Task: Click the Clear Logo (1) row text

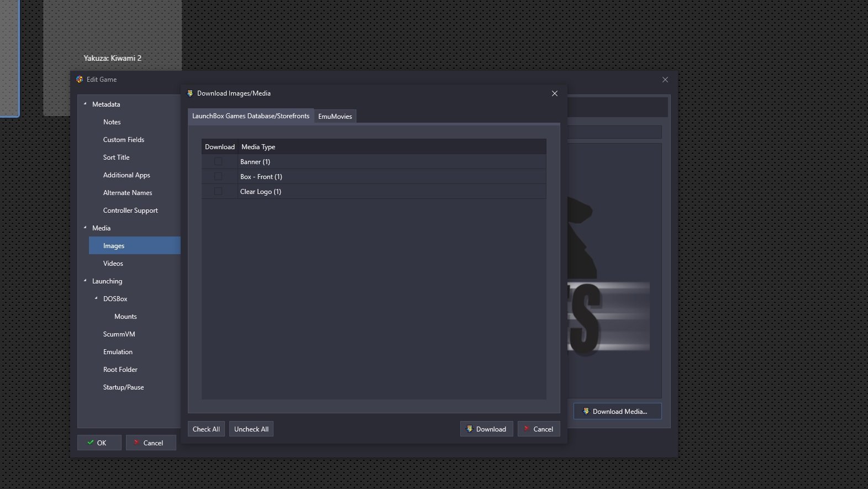Action: tap(261, 192)
